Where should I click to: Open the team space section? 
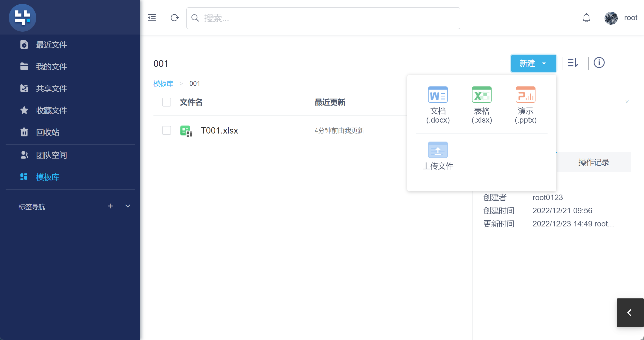[x=51, y=155]
